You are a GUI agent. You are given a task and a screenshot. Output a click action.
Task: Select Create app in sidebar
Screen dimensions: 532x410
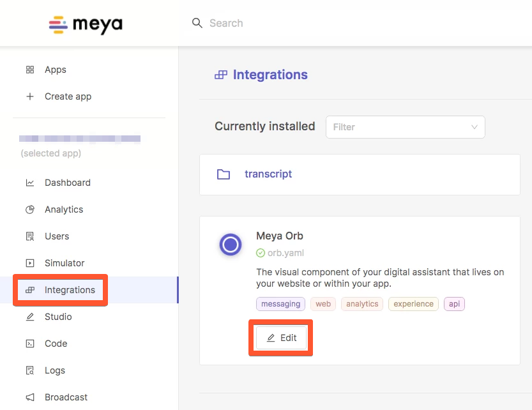68,96
